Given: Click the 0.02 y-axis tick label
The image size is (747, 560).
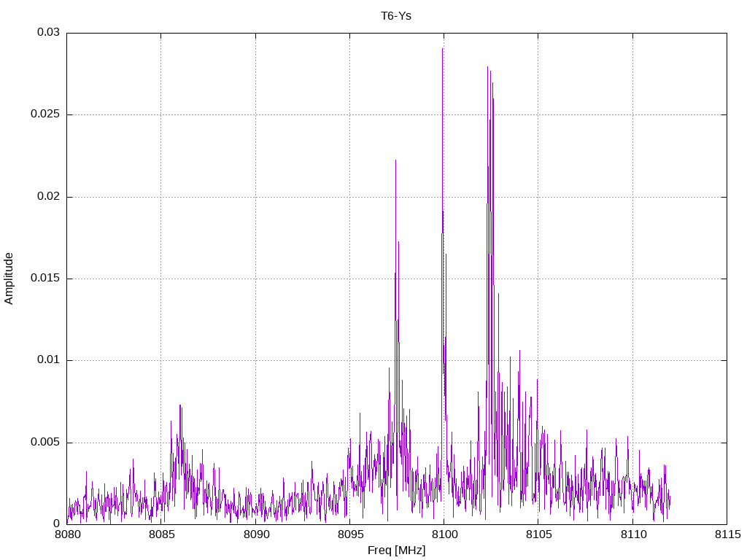Looking at the screenshot, I should click(x=48, y=196).
